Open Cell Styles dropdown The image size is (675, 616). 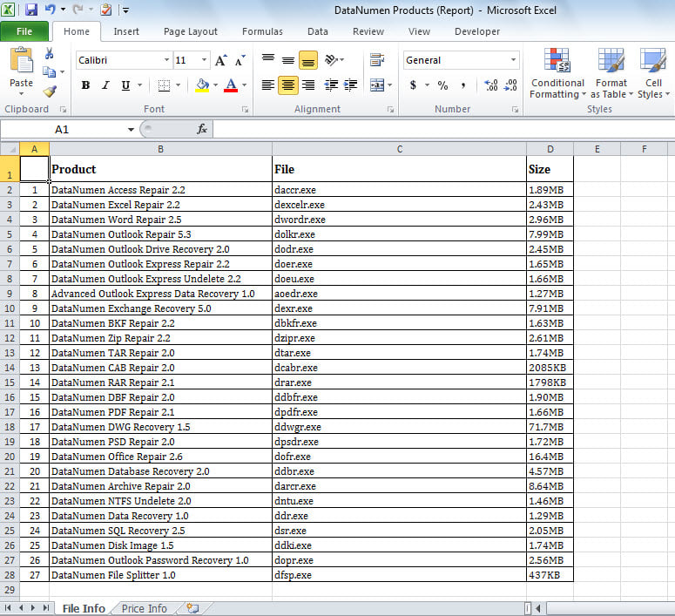click(x=653, y=73)
